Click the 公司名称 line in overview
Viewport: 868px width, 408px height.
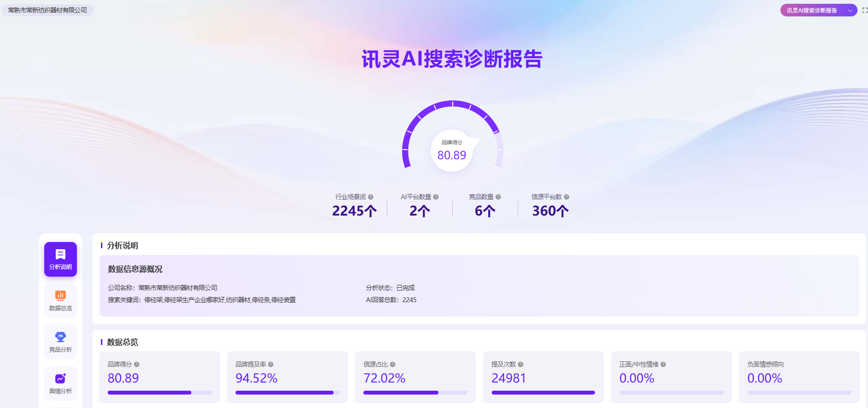[162, 288]
